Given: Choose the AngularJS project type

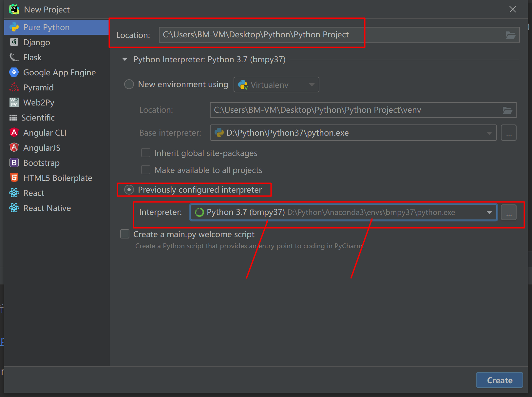Looking at the screenshot, I should click(x=56, y=148).
